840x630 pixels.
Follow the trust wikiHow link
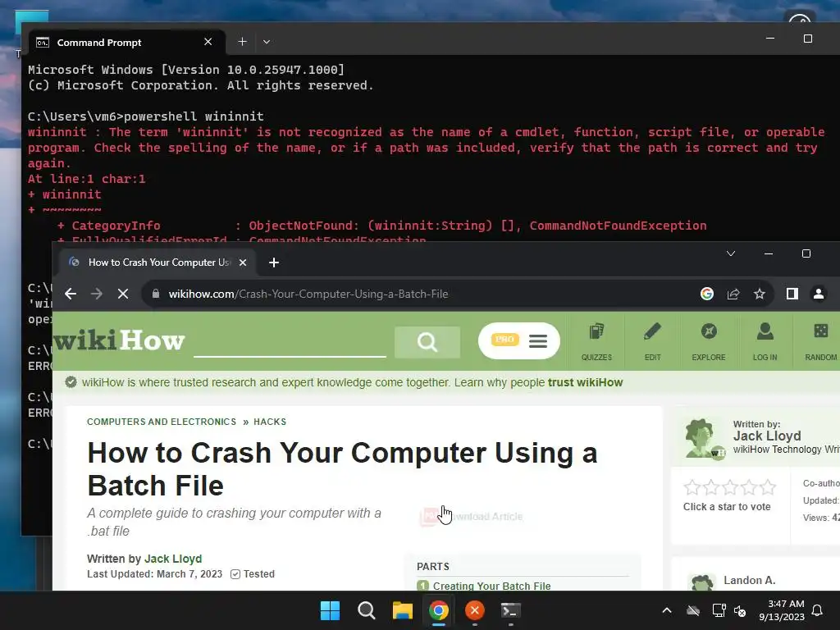[x=585, y=382]
